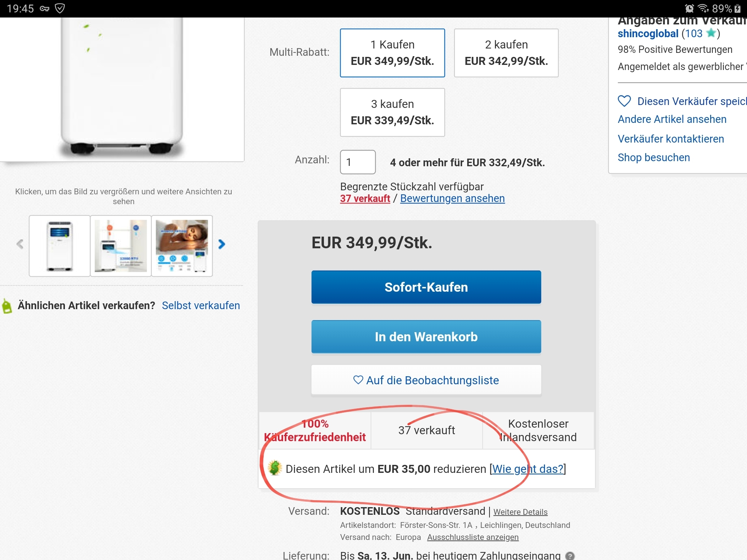
Task: Open Bewertungen ansehen link
Action: pos(452,198)
